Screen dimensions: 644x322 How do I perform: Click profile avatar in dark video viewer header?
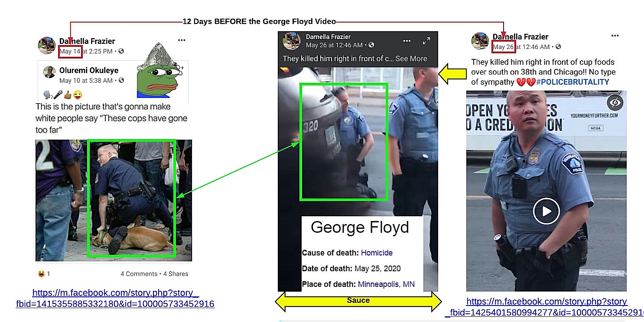pyautogui.click(x=292, y=41)
